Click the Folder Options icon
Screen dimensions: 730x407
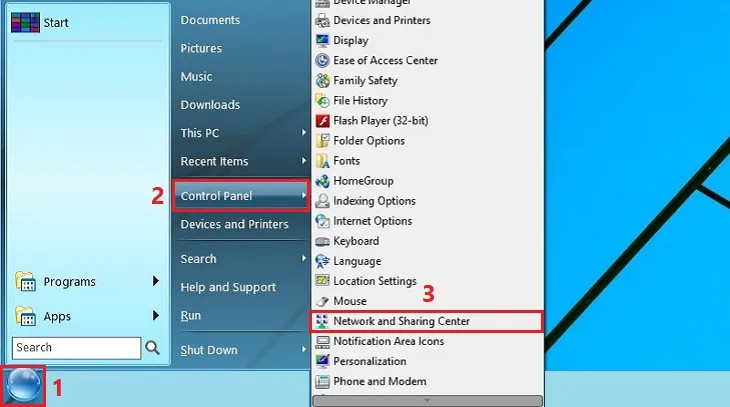pos(322,141)
